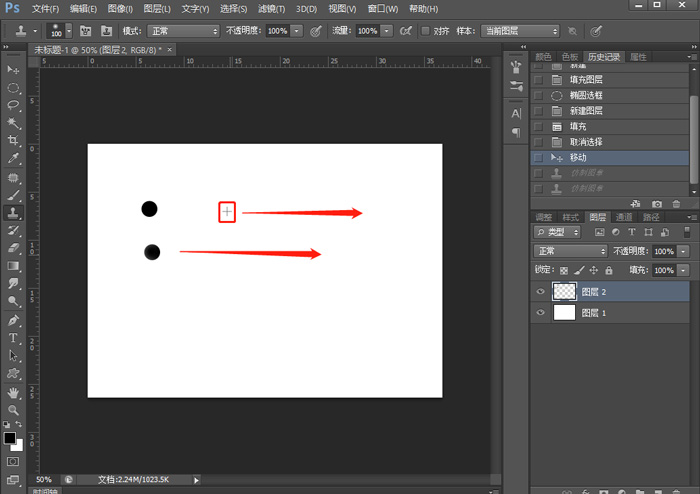Toggle visibility of 图层 1
The width and height of the screenshot is (700, 494).
540,312
